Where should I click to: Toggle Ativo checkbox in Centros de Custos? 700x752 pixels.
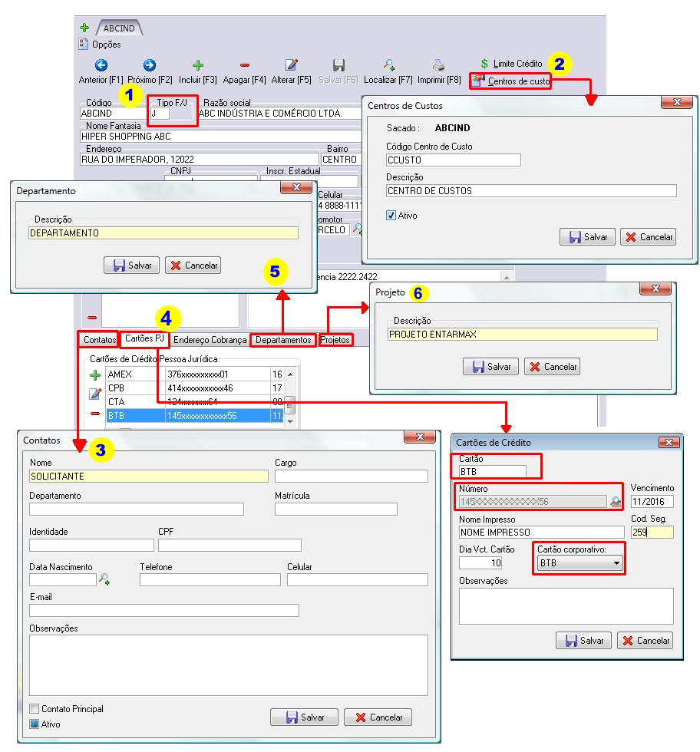(x=391, y=216)
